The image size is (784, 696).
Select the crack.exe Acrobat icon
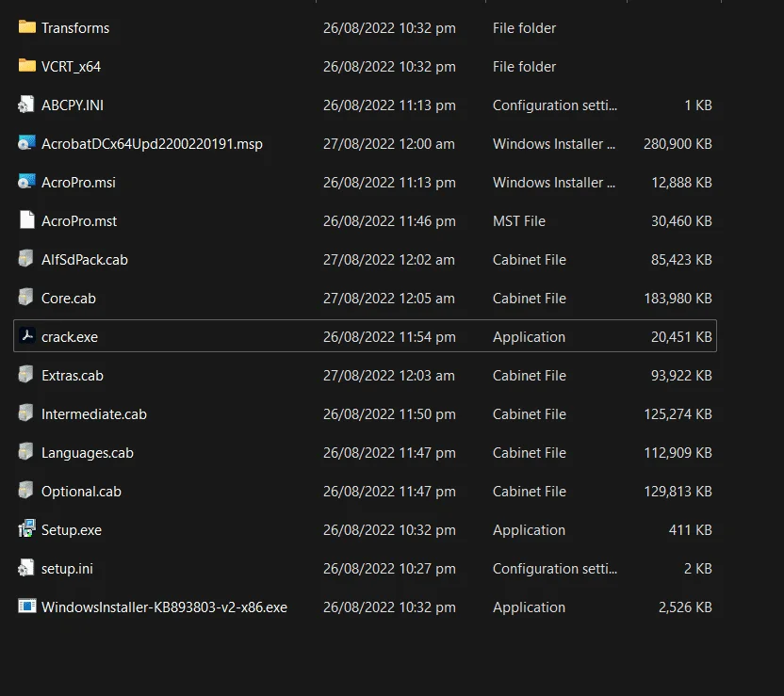click(x=27, y=336)
